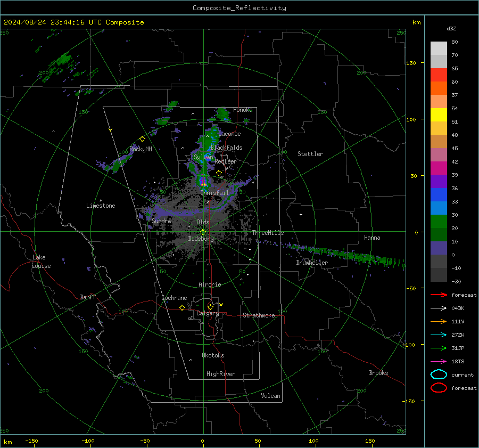Screen dimensions: 479x448
Task: Click the Cochrane town label
Action: (174, 298)
